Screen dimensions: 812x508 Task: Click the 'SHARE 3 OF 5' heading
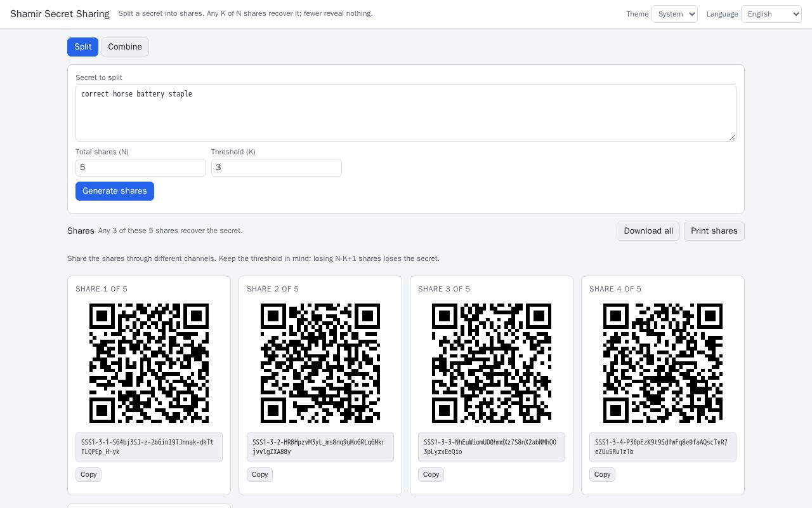pos(444,289)
